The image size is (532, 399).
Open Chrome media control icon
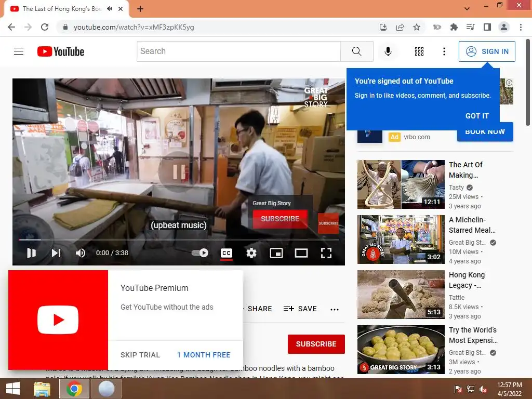coord(470,27)
